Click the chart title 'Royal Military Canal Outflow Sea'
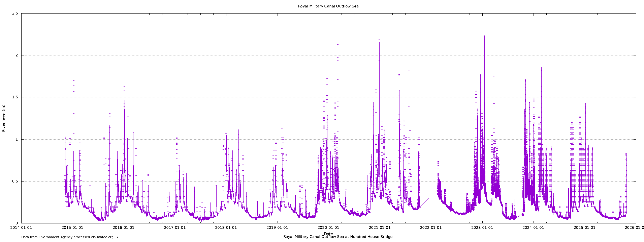 click(328, 6)
